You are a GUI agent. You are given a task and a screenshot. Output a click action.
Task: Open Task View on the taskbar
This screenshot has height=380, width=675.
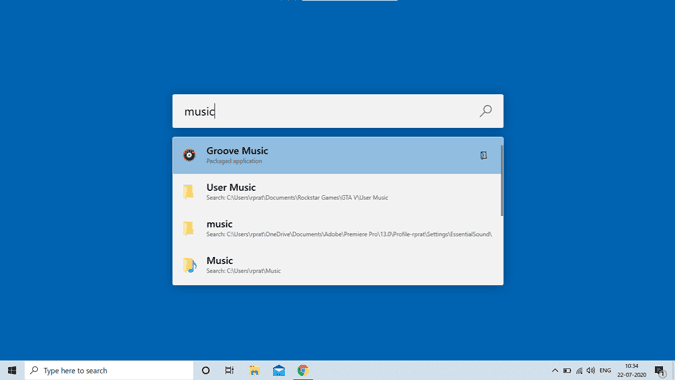click(x=229, y=370)
